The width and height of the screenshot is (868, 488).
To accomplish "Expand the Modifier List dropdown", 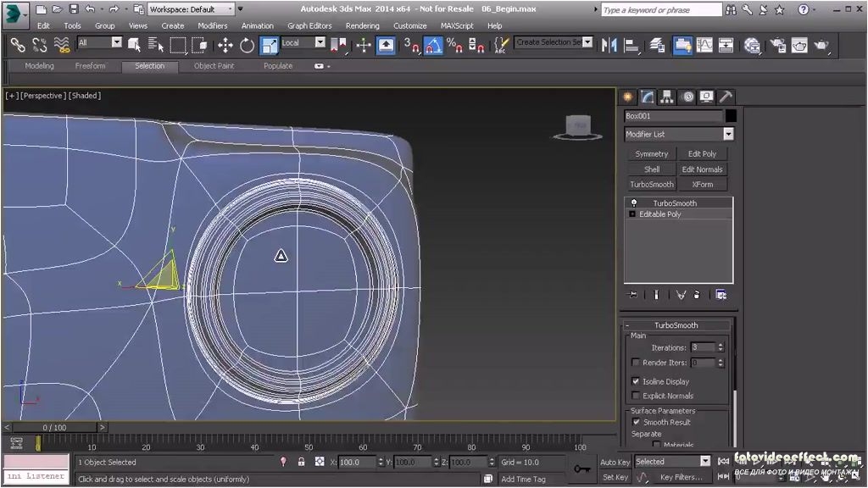I will [679, 134].
